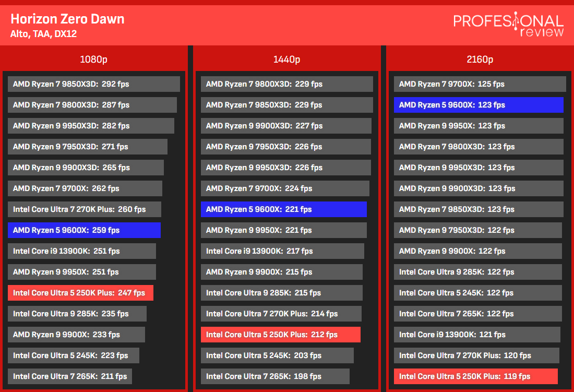Click the Profesional Review logo
574x392 pixels.
pyautogui.click(x=508, y=24)
